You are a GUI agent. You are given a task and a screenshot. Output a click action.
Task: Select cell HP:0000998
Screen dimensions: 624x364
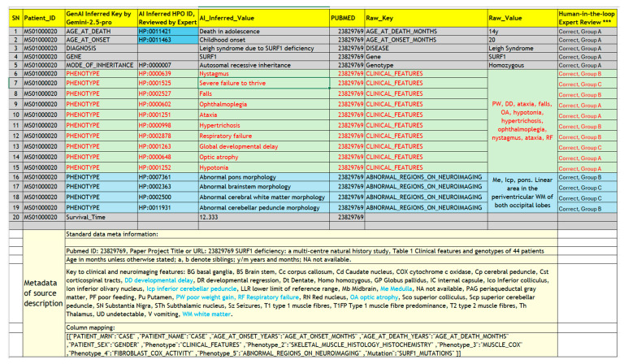click(x=167, y=125)
